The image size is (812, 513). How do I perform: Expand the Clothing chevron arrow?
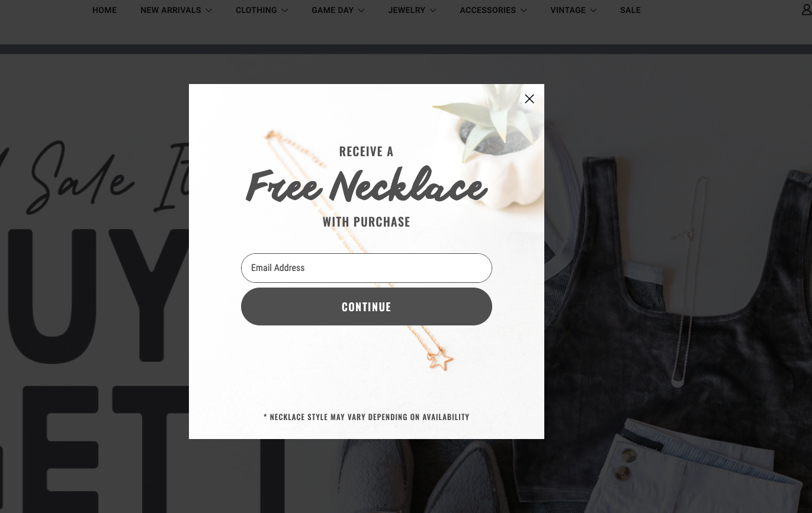(x=284, y=11)
